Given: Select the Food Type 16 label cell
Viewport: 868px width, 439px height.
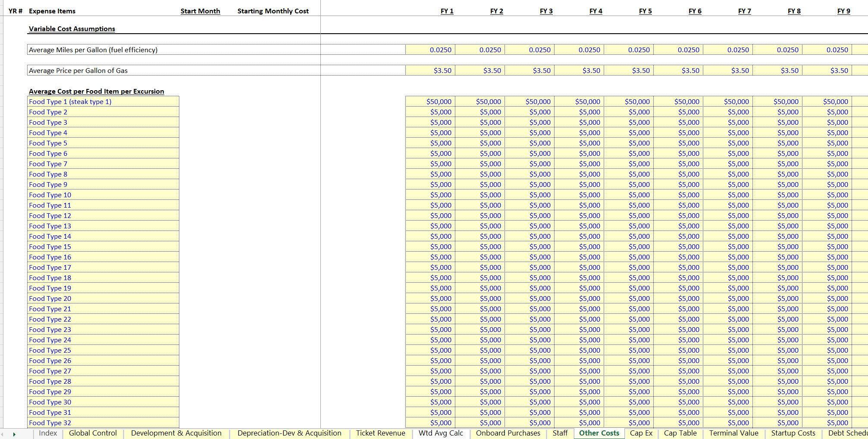Looking at the screenshot, I should [103, 257].
